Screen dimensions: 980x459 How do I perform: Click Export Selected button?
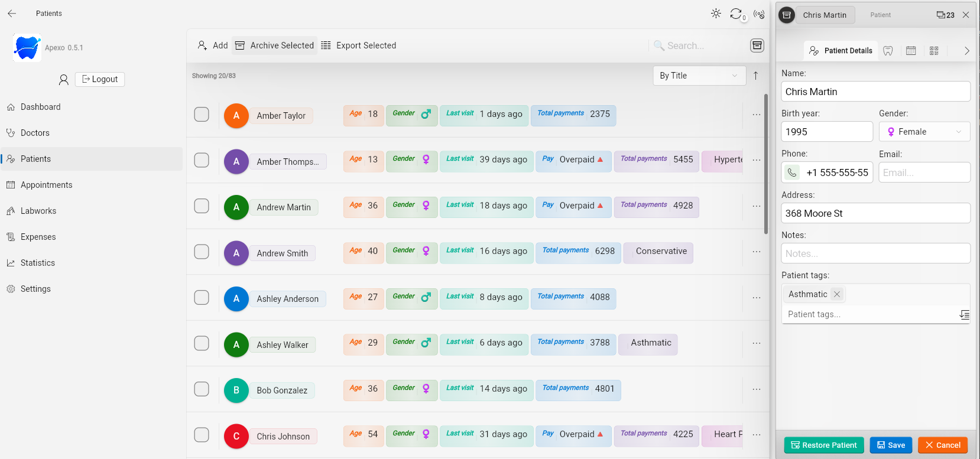tap(359, 45)
